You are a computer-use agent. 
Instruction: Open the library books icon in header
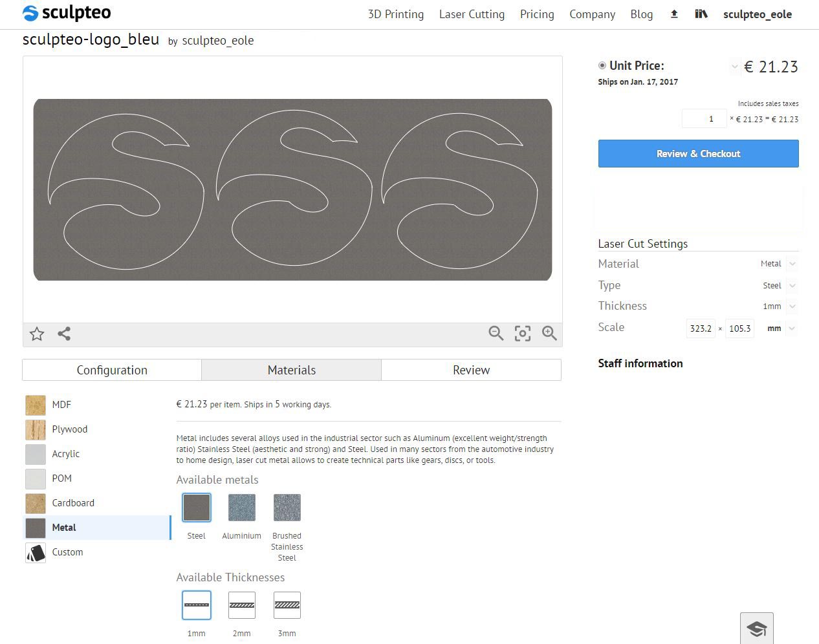click(x=701, y=14)
